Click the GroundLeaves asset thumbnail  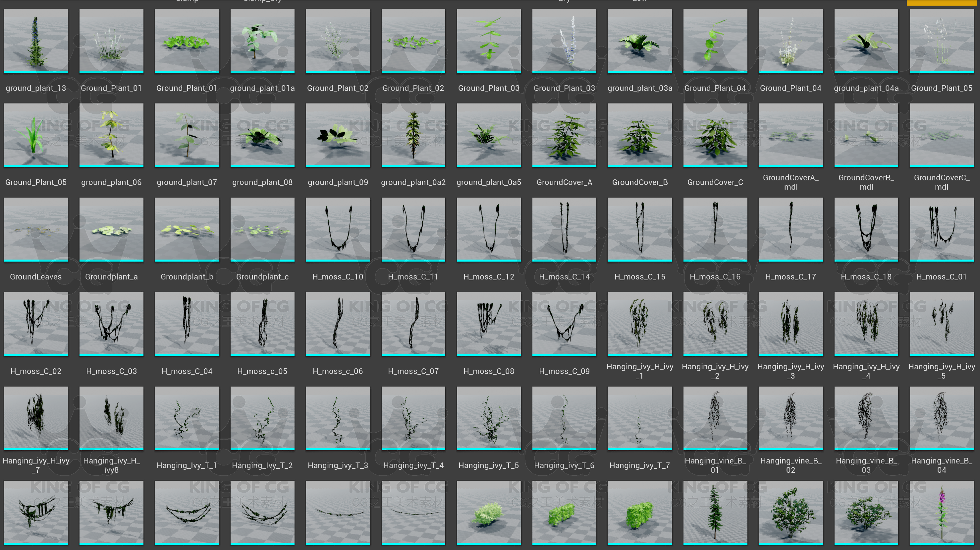[36, 229]
